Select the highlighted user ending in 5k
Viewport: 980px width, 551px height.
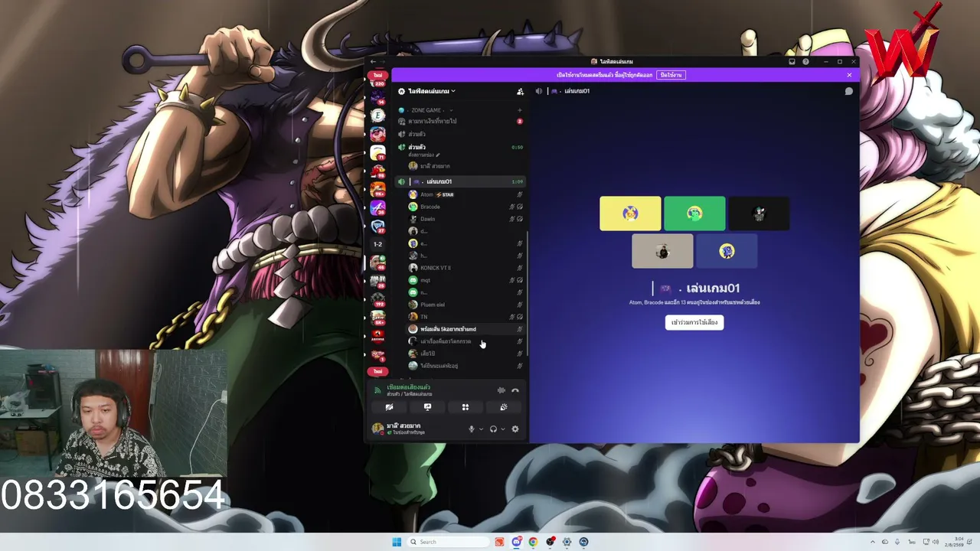click(465, 329)
